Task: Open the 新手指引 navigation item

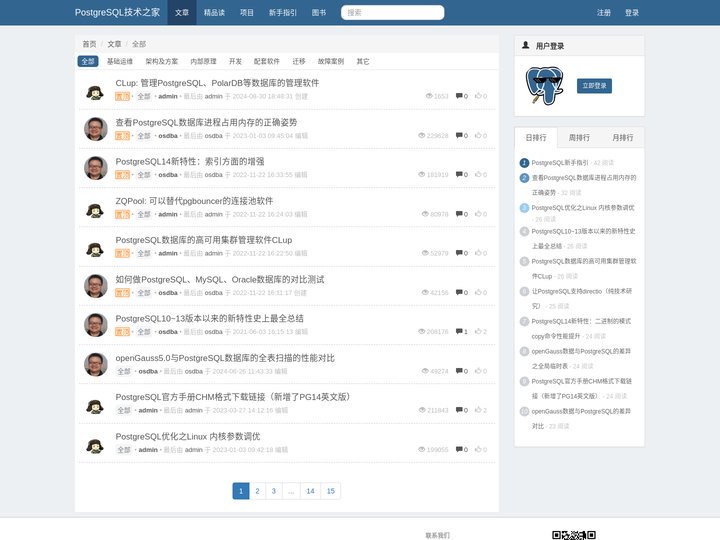Action: point(283,12)
